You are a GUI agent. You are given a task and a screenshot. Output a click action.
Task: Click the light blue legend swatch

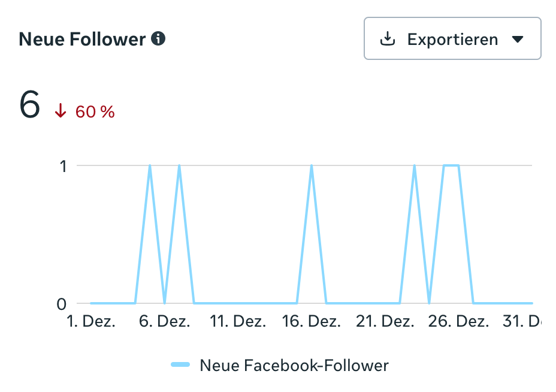tap(180, 364)
